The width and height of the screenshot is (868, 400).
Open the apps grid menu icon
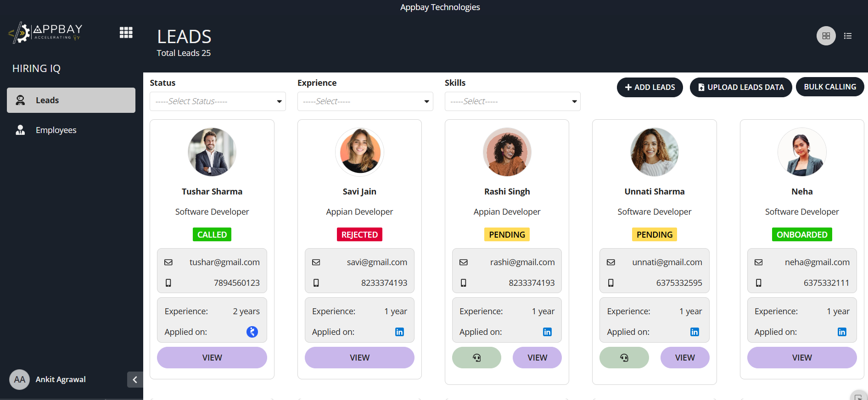(126, 33)
